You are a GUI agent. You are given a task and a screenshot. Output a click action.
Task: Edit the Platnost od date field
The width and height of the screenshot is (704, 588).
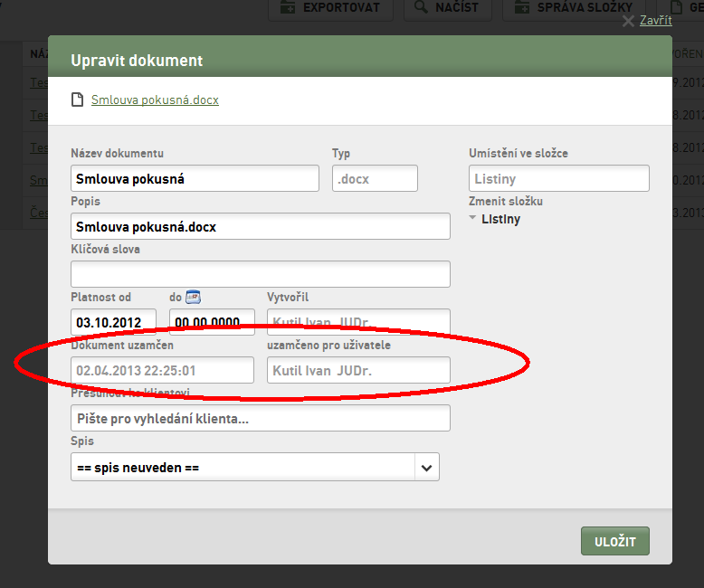pos(114,322)
